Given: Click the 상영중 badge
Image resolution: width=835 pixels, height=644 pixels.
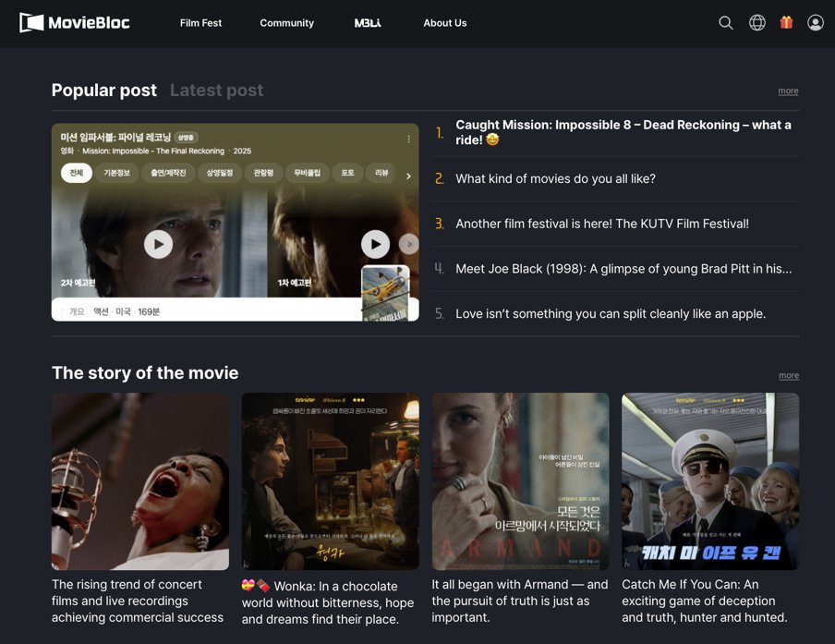Looking at the screenshot, I should tap(186, 138).
